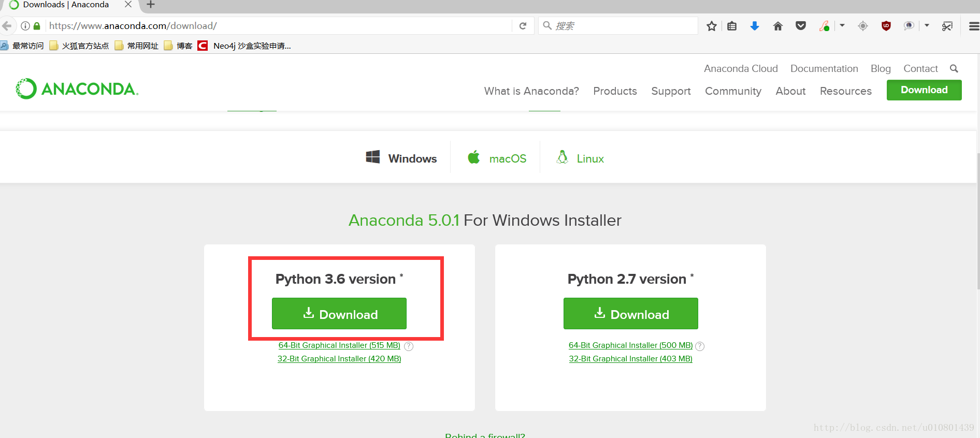Download the Python 3.6 version

point(339,313)
